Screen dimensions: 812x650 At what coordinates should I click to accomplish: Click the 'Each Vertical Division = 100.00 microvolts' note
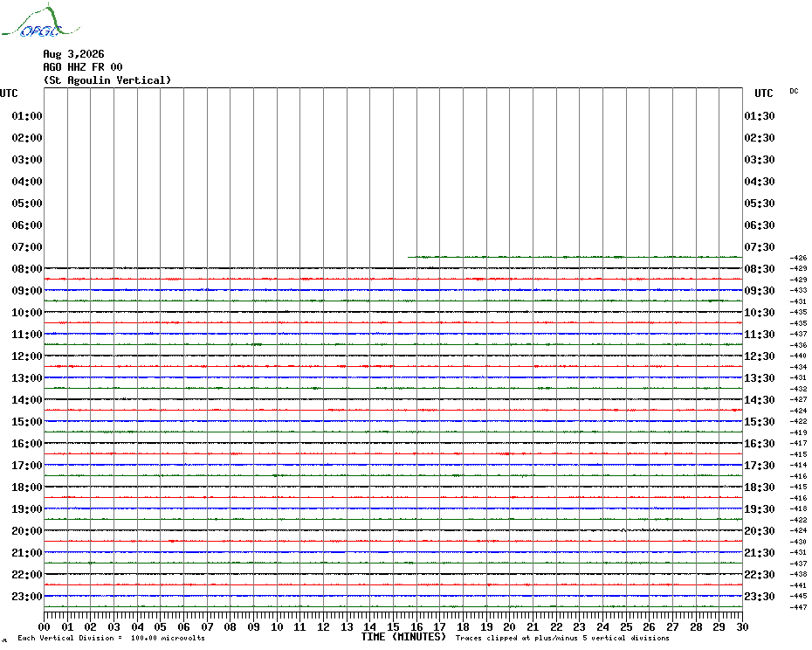tap(112, 638)
